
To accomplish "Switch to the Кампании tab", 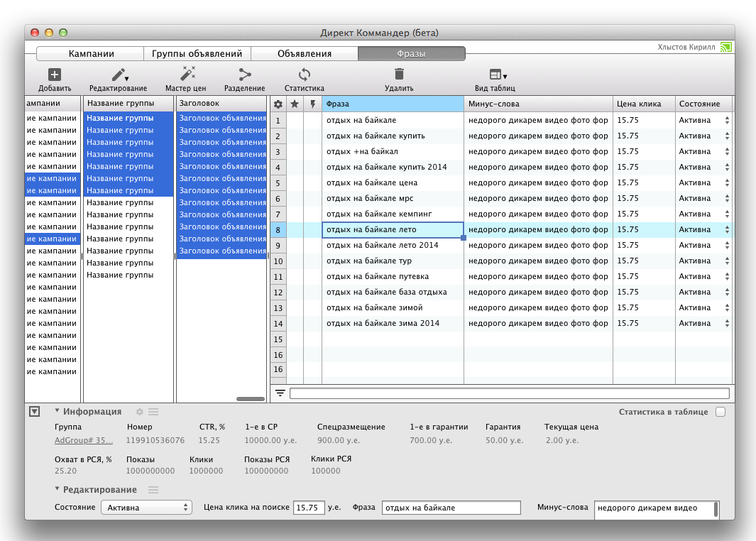I will click(x=91, y=54).
